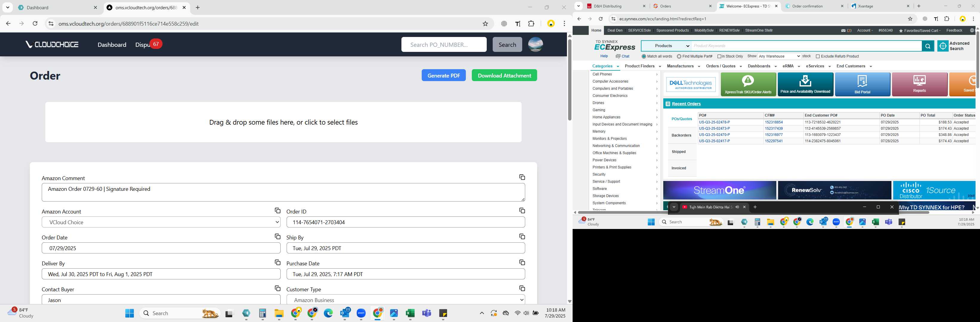Click the Generate PDF button
980x322 pixels.
coord(443,75)
